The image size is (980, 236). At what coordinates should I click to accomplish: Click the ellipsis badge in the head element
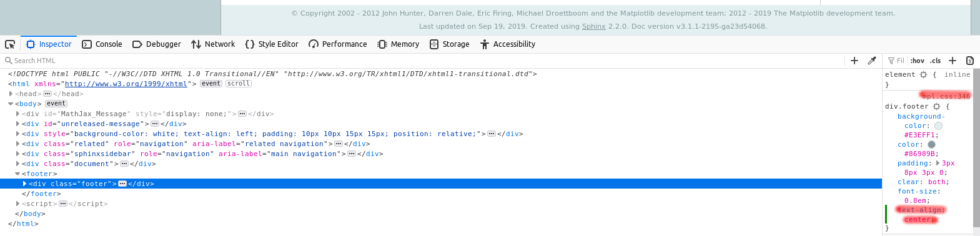tap(47, 94)
